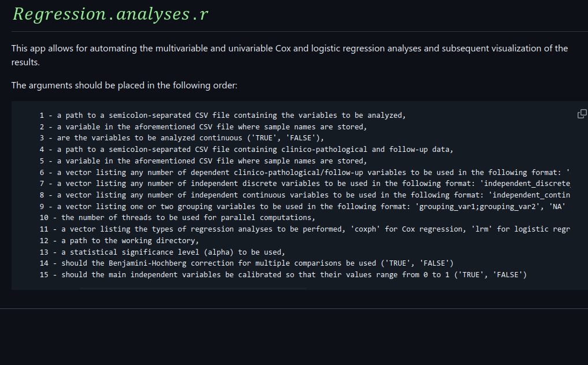Viewport: 588px width, 365px height.
Task: Click line 11 about regression analysis types
Action: [x=304, y=229]
